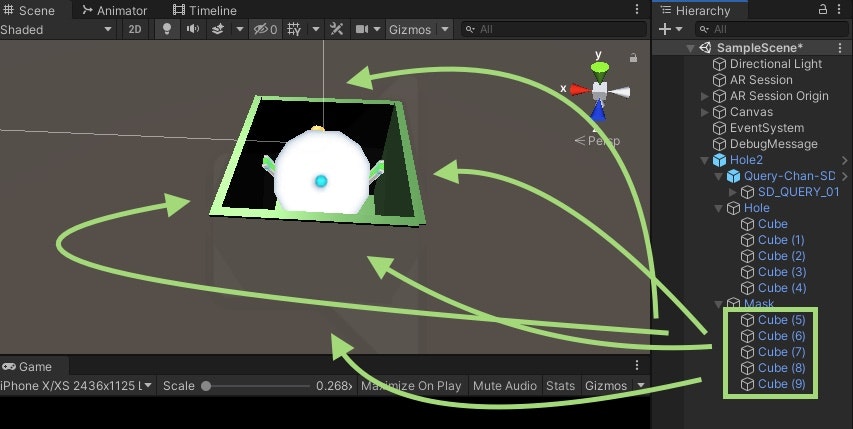Toggle Maximize On Play
The width and height of the screenshot is (853, 429).
411,386
